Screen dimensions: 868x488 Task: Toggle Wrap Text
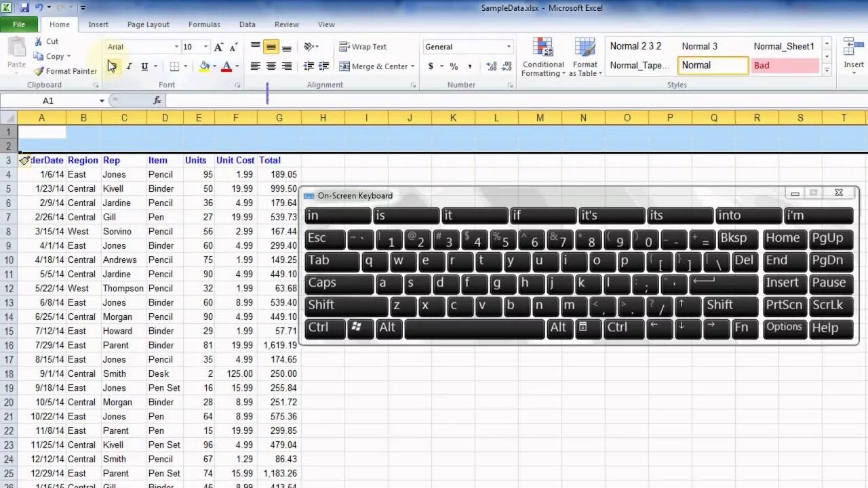click(363, 47)
